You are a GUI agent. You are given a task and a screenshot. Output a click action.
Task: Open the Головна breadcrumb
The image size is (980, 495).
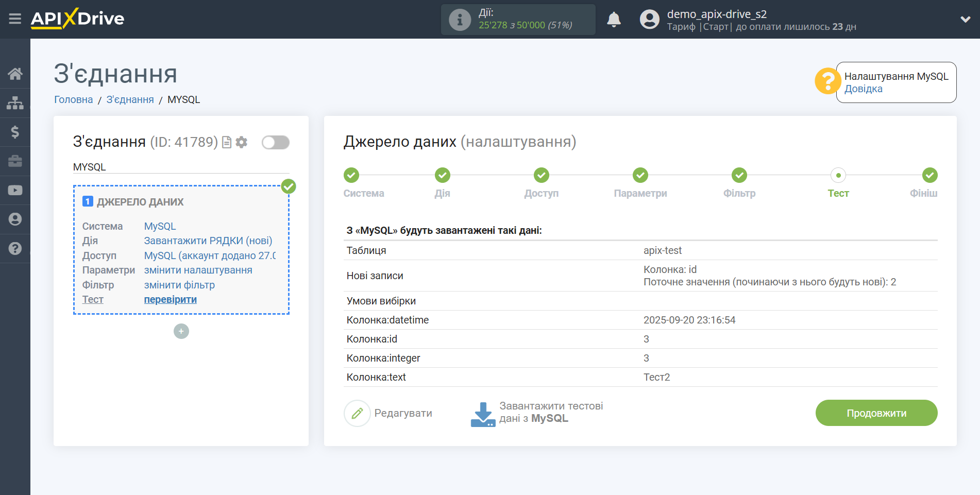(74, 99)
